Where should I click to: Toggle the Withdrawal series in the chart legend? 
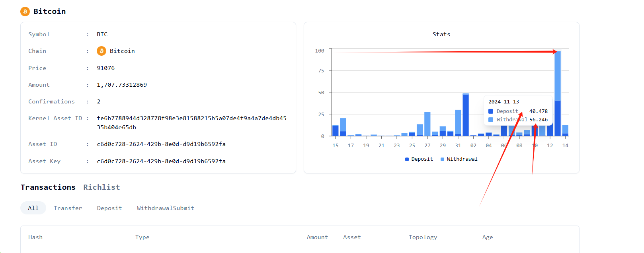(x=459, y=159)
